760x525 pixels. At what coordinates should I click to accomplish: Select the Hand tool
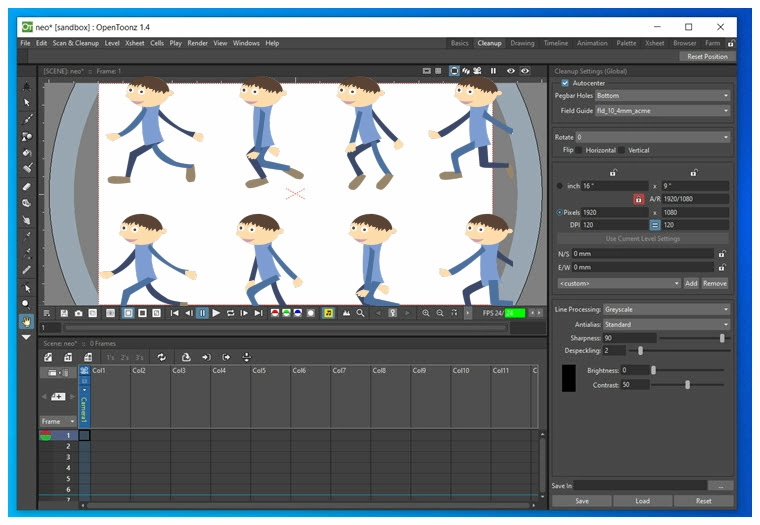27,321
